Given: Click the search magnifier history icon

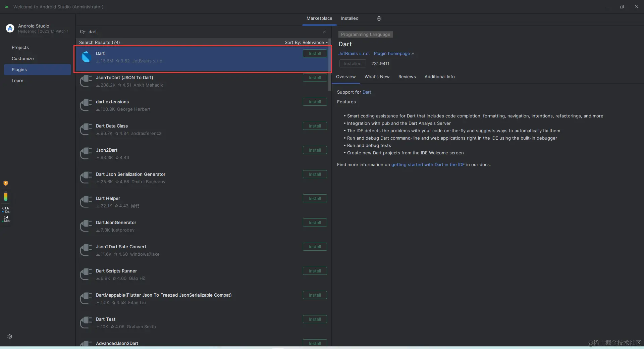Looking at the screenshot, I should click(x=83, y=32).
